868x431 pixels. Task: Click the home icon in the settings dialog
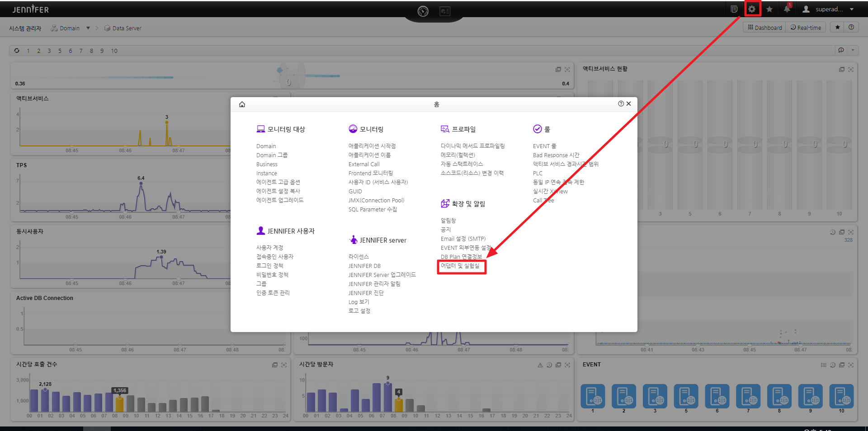point(242,104)
